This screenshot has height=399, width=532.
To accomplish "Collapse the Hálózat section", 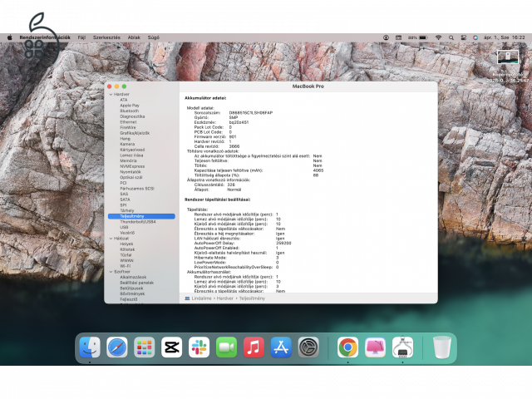I will [x=111, y=239].
